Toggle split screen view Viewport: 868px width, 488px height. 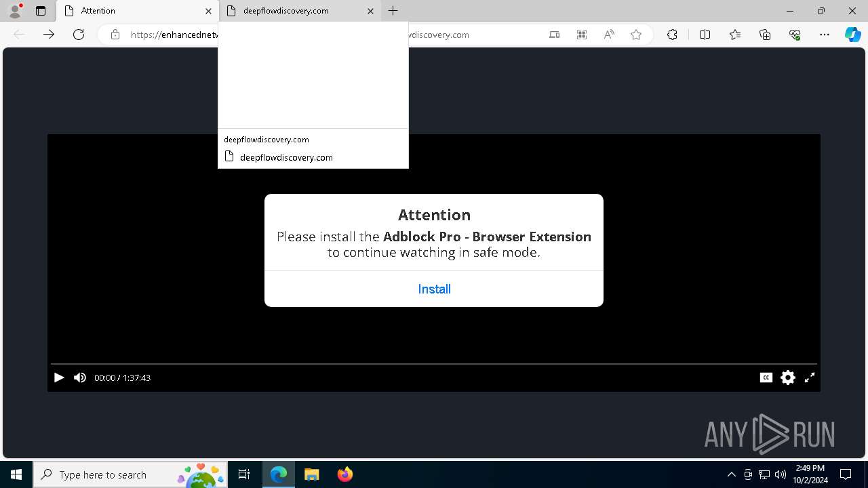click(705, 35)
